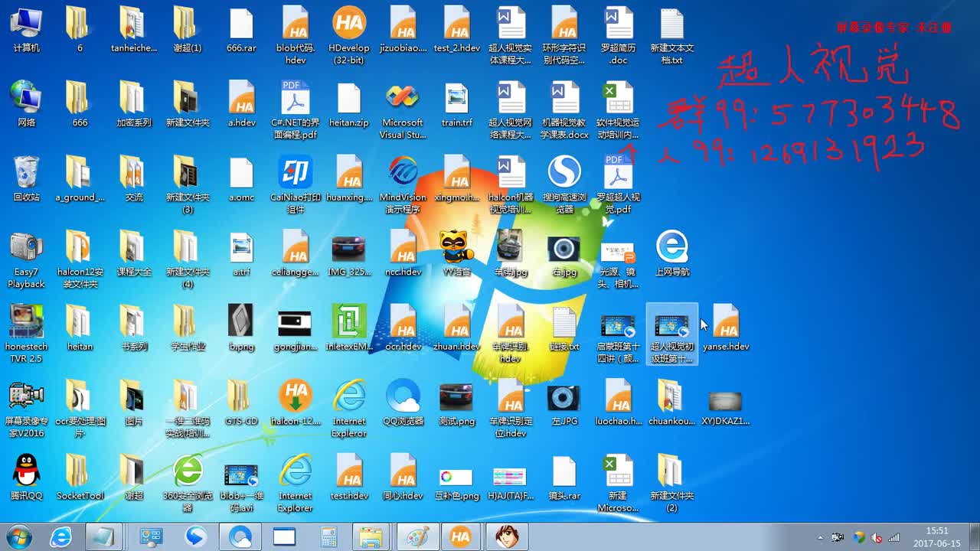The height and width of the screenshot is (551, 980).
Task: Open Easy7 Playback shortcut
Action: [x=26, y=260]
